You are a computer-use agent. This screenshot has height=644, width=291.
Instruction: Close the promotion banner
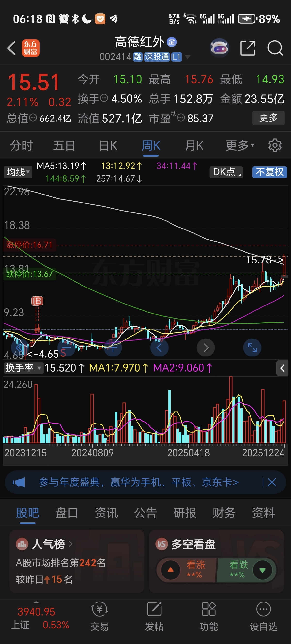tap(272, 482)
